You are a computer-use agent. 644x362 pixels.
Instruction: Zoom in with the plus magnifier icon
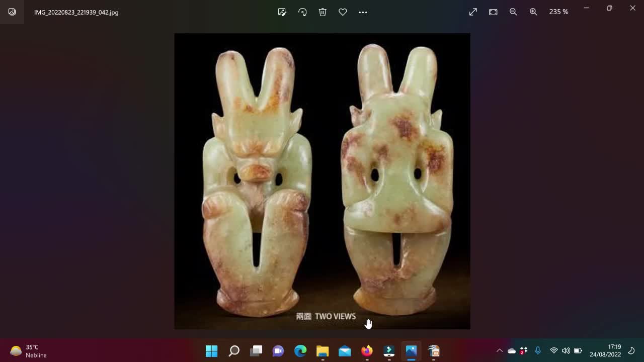pos(533,12)
